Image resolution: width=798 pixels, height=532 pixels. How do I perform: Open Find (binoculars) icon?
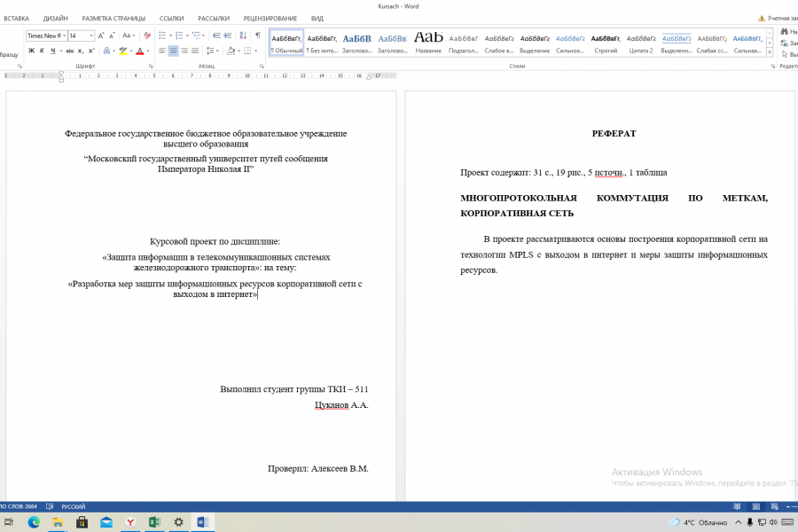coord(785,32)
